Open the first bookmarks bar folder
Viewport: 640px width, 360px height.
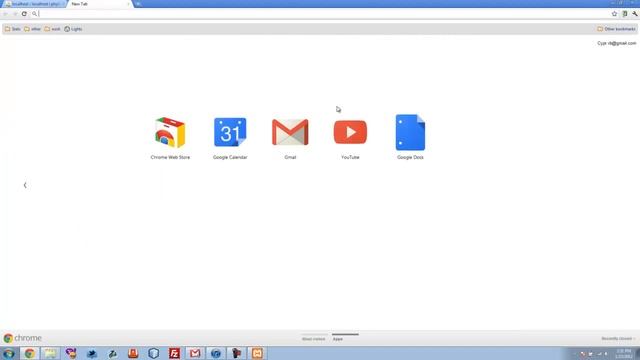[13, 29]
